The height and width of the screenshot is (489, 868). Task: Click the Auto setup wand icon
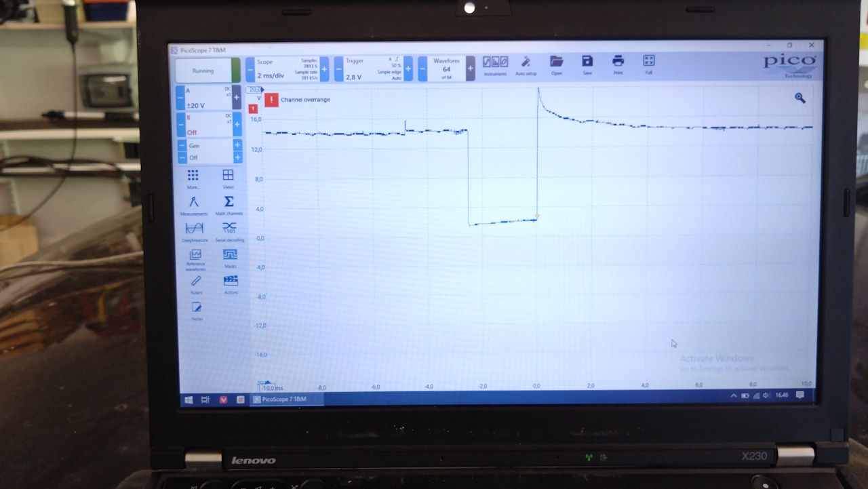[526, 64]
